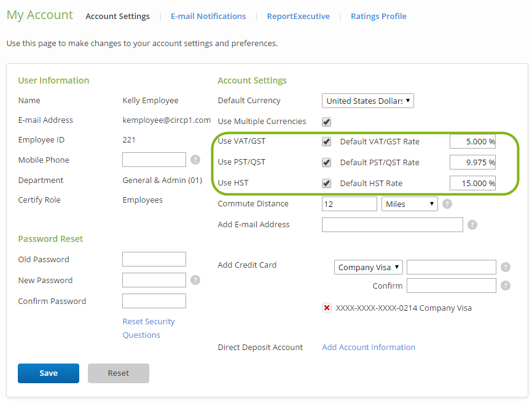Open the Default Currency dropdown
532x401 pixels.
368,101
